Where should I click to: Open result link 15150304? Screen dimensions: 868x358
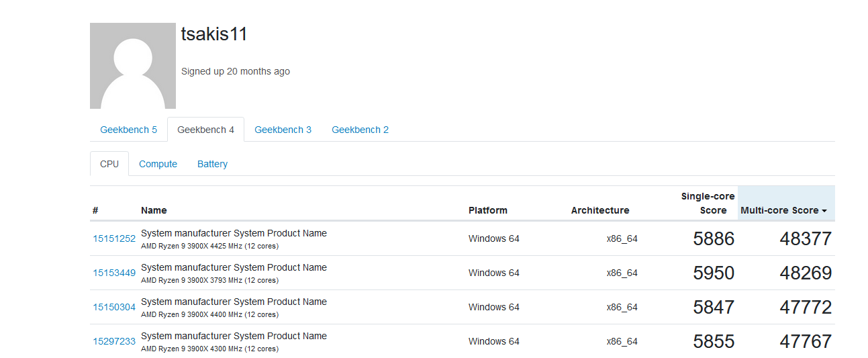pos(114,307)
